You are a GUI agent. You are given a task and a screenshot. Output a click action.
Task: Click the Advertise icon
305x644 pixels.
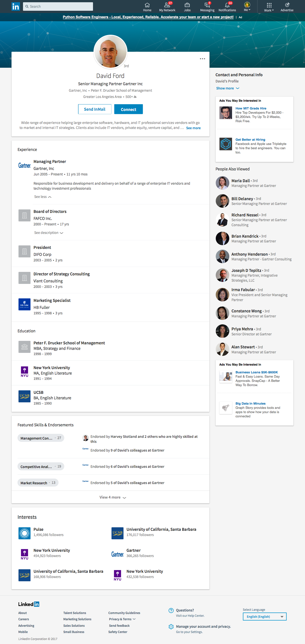287,5
